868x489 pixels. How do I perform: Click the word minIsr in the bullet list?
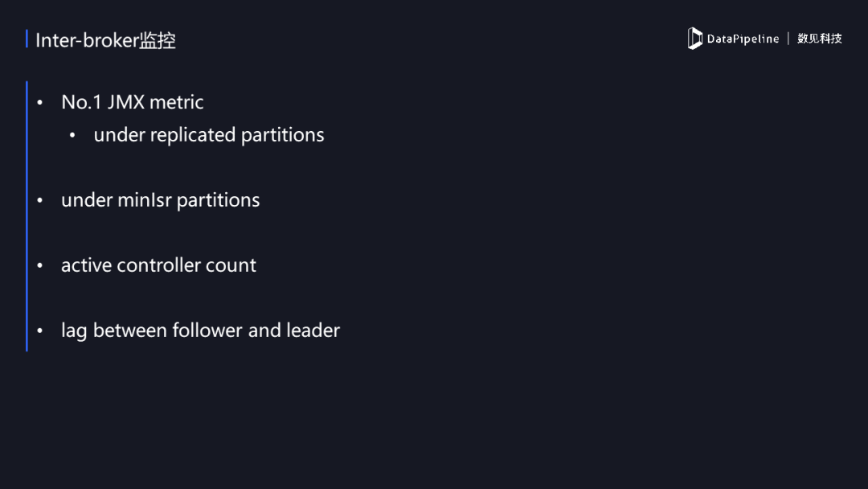(145, 200)
